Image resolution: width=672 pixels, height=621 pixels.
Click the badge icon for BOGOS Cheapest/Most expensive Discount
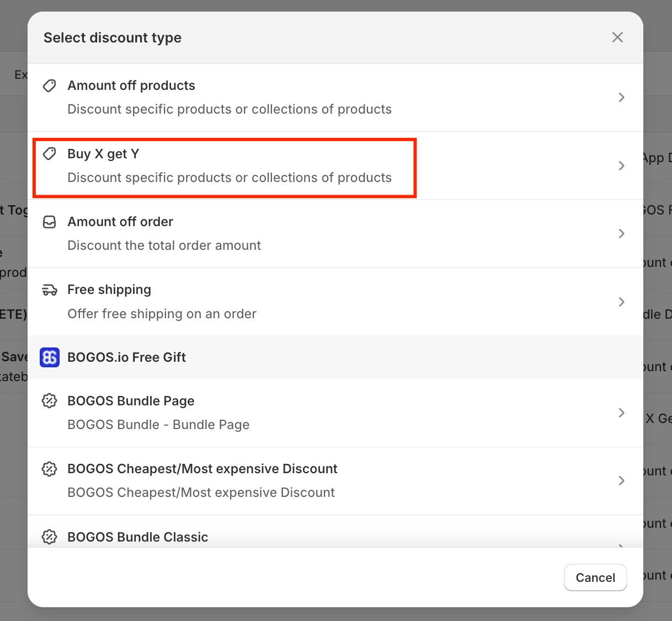coord(50,469)
